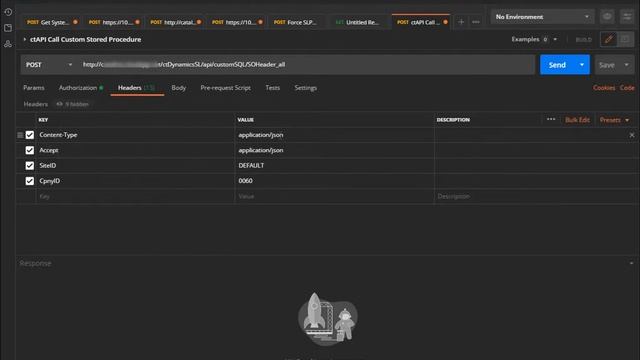Open the Body tab
Screen dimensions: 640x360
pyautogui.click(x=178, y=88)
